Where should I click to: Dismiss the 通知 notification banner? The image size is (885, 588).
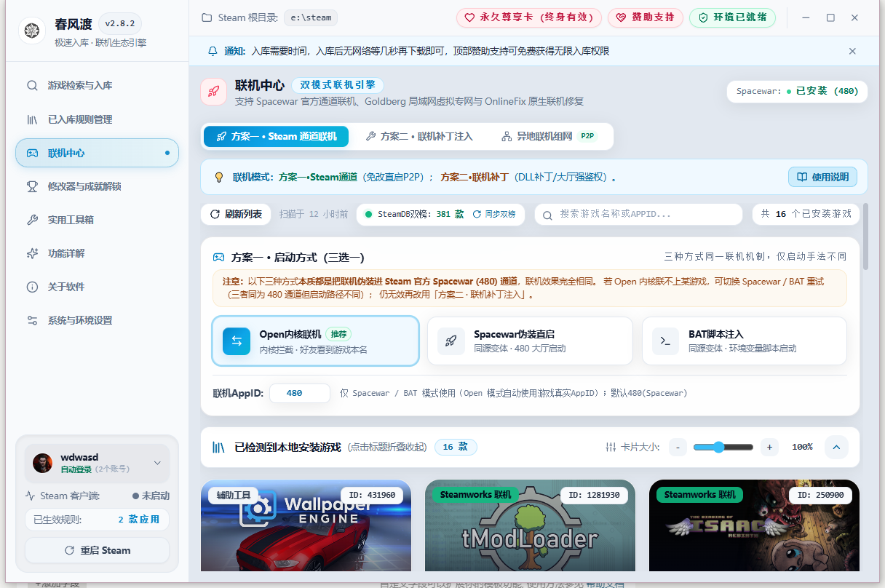click(852, 51)
